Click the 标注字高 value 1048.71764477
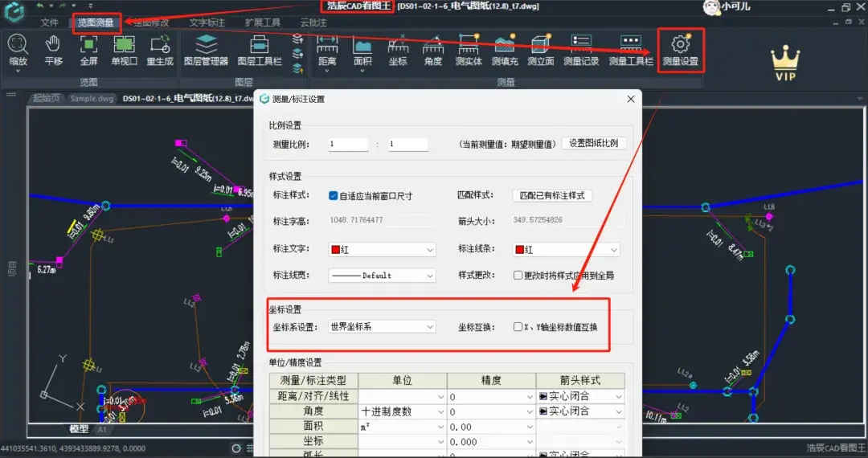 coord(382,220)
